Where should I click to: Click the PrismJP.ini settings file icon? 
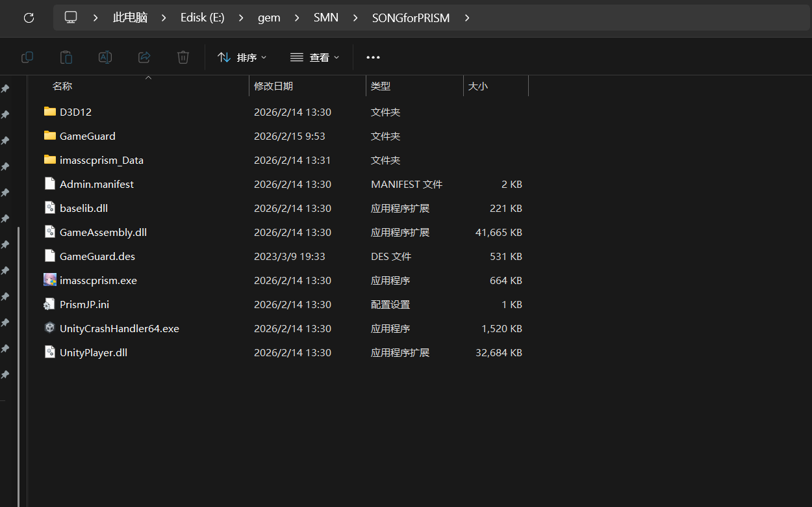pos(49,304)
